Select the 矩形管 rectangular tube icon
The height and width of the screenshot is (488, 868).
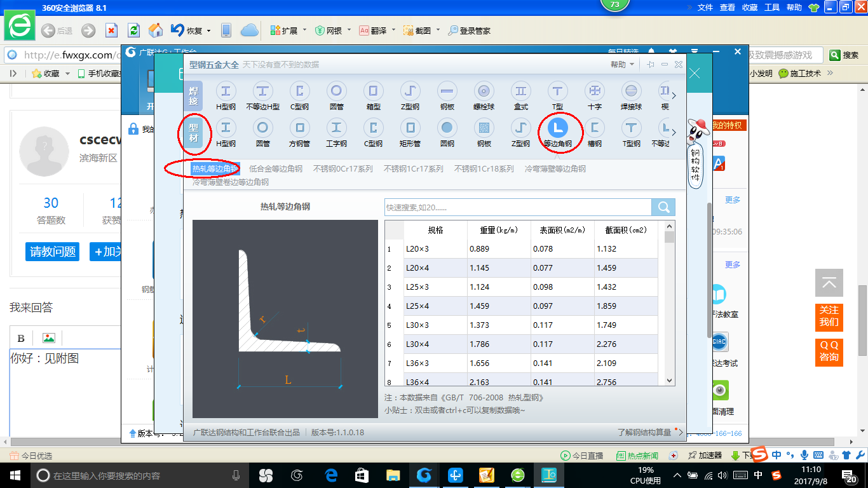pos(410,128)
